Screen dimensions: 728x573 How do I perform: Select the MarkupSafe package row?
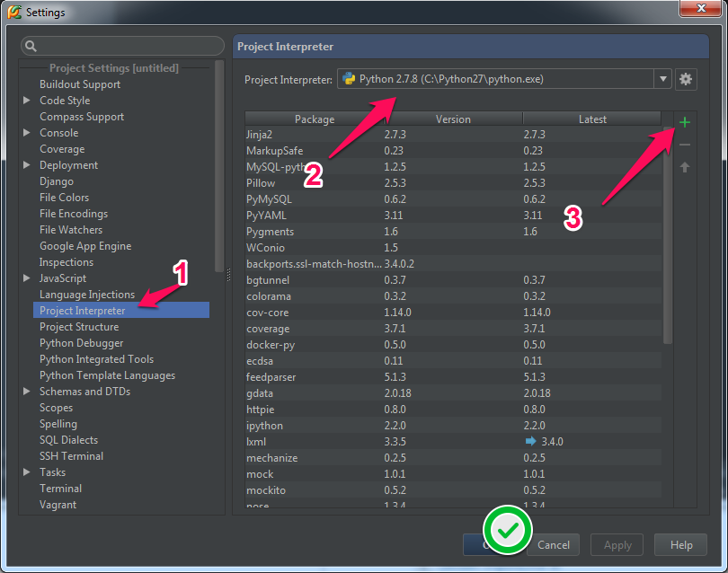click(453, 150)
